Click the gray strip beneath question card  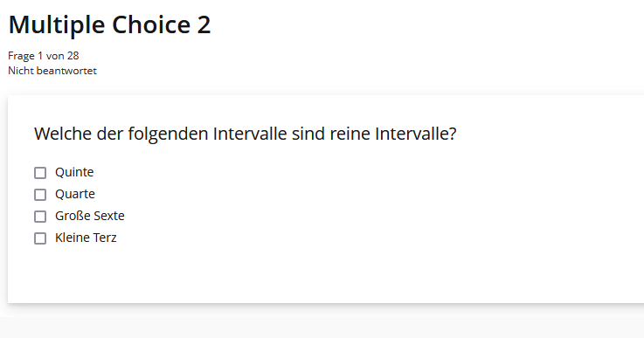pyautogui.click(x=322, y=328)
